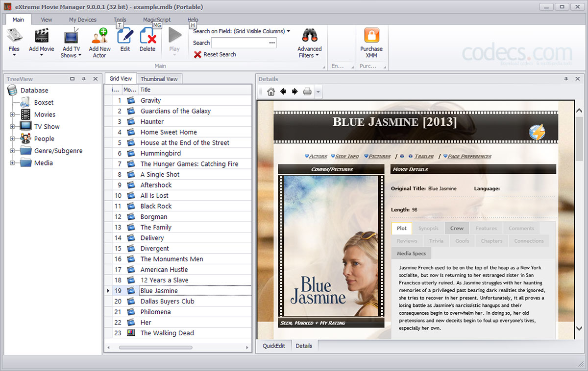Screen dimensions: 588x371
Task: Select the American Hustle movie icon
Action: (x=131, y=270)
